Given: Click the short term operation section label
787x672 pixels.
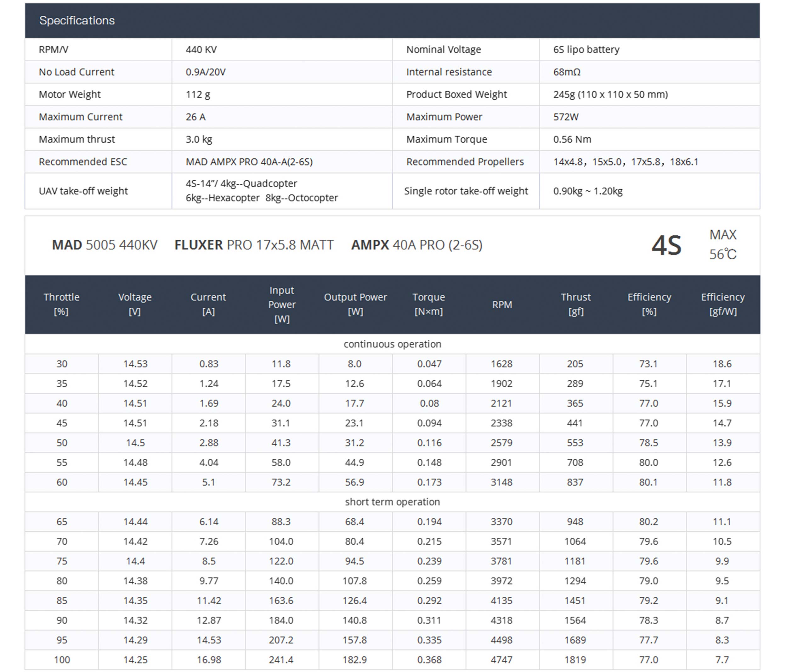Looking at the screenshot, I should [392, 502].
